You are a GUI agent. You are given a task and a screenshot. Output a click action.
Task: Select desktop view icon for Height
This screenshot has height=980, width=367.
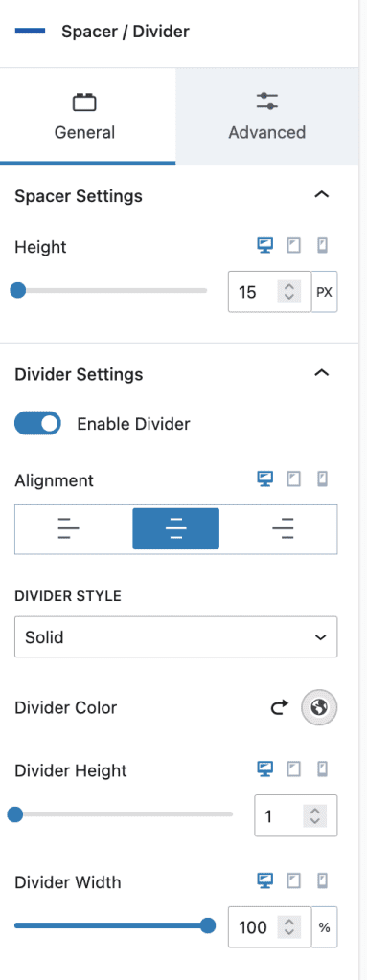click(x=265, y=246)
